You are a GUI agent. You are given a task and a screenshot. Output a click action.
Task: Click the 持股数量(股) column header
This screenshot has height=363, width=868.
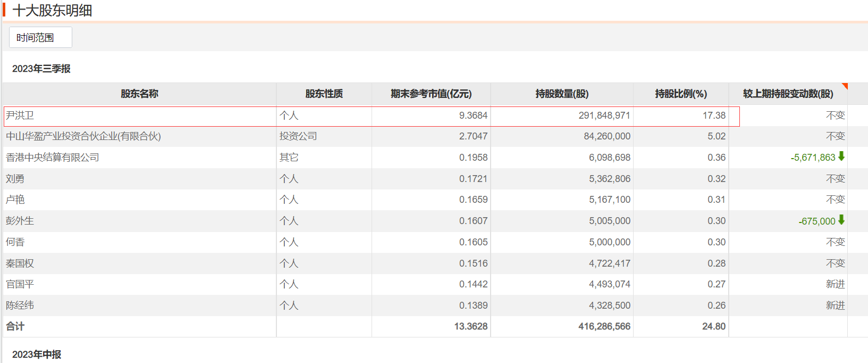[562, 94]
